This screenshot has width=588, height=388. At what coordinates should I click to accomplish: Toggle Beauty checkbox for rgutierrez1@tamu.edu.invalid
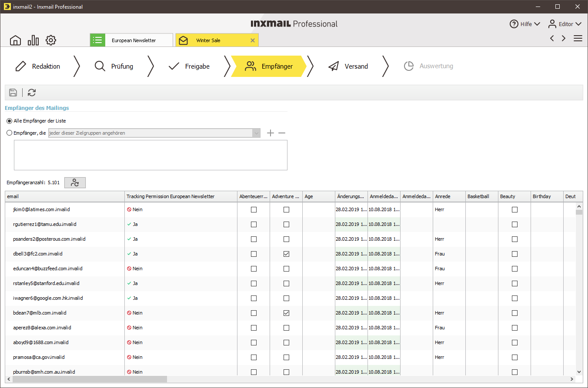pos(514,224)
